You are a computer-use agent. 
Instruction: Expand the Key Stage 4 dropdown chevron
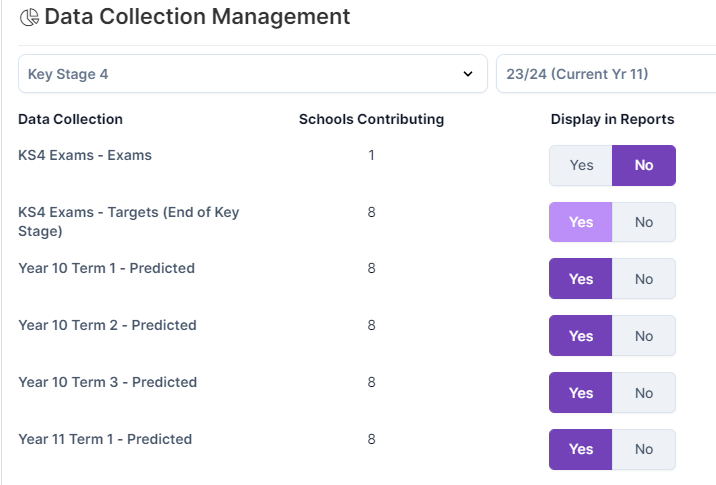tap(467, 74)
